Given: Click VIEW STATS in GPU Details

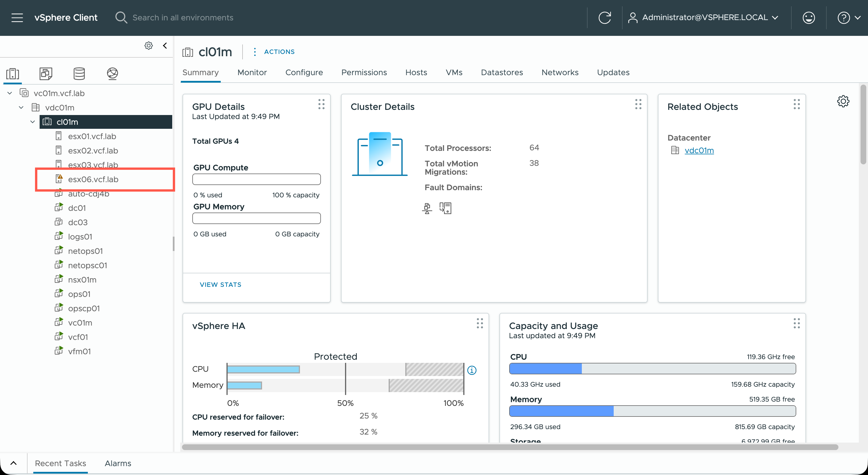Looking at the screenshot, I should (220, 285).
